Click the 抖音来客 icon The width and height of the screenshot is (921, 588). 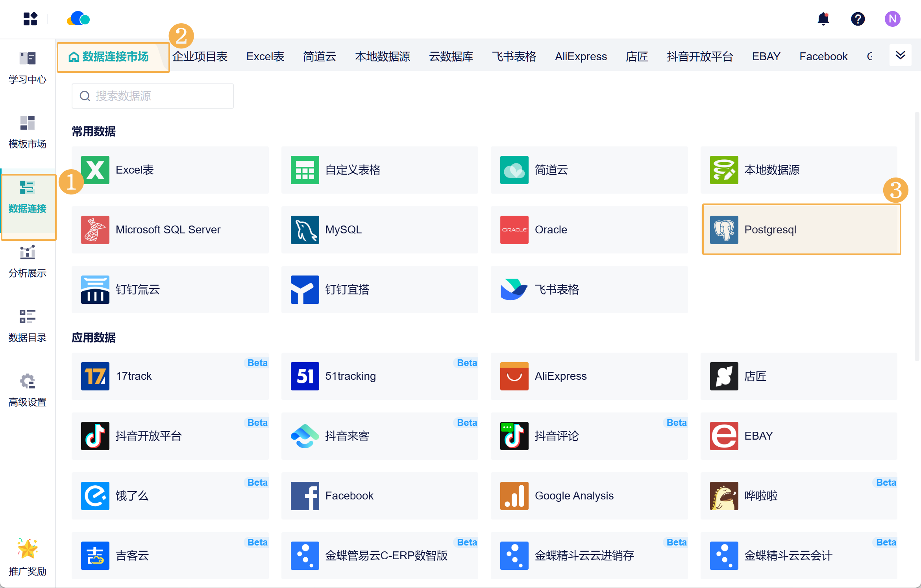point(305,436)
